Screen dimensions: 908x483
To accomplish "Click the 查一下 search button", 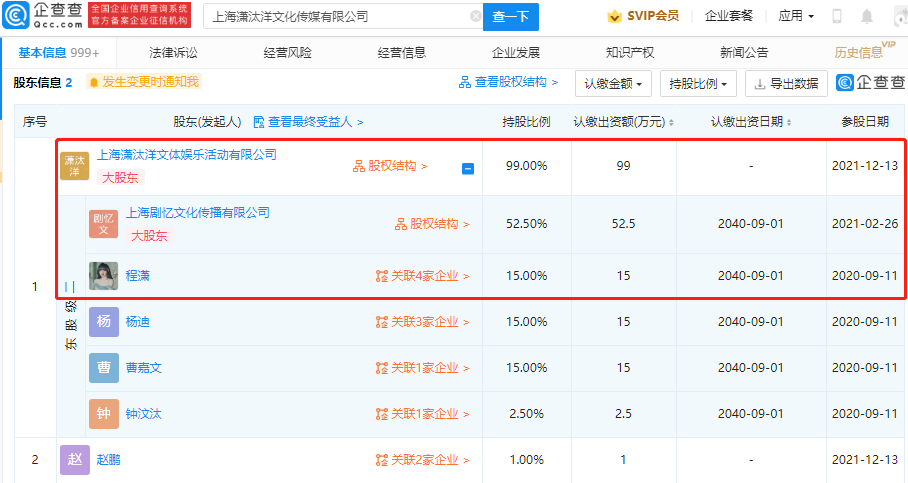I will [x=511, y=17].
